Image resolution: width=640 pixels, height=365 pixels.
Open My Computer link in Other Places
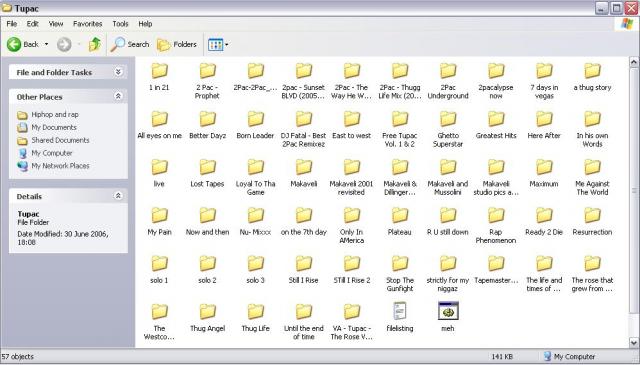52,153
